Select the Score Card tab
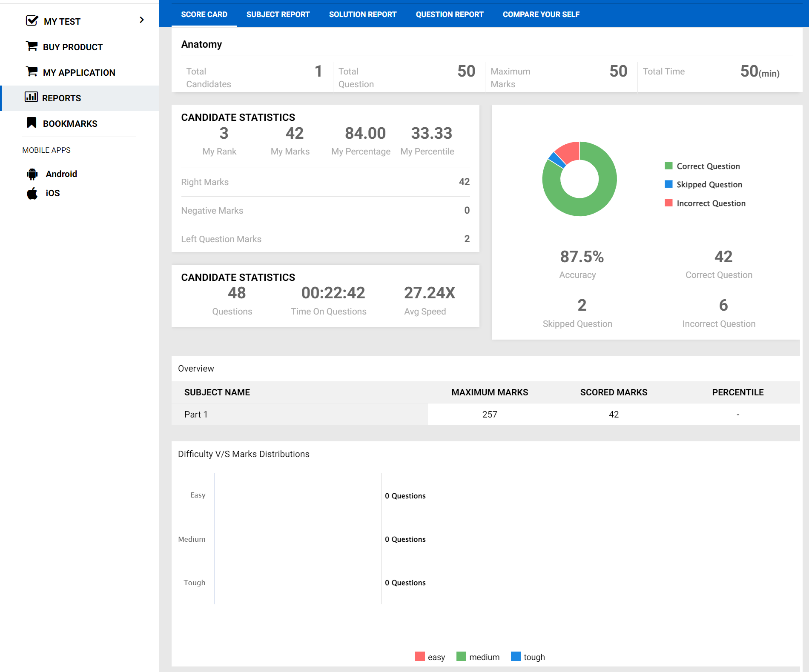 tap(204, 14)
